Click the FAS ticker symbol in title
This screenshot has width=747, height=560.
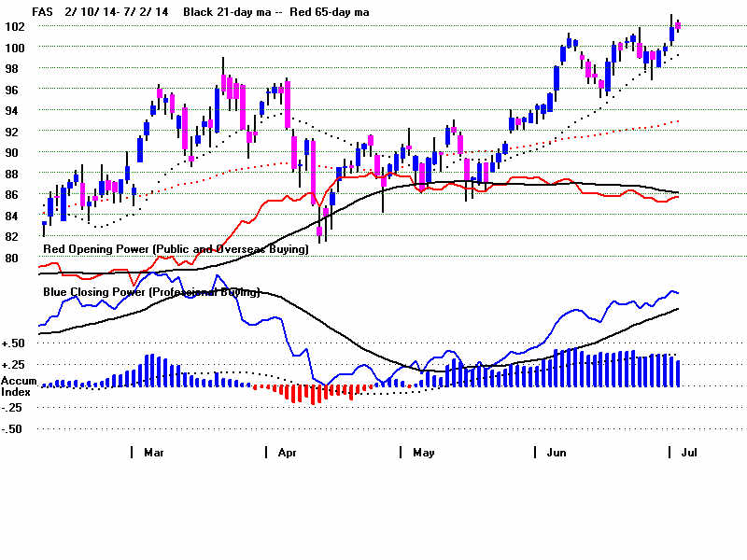coord(42,12)
